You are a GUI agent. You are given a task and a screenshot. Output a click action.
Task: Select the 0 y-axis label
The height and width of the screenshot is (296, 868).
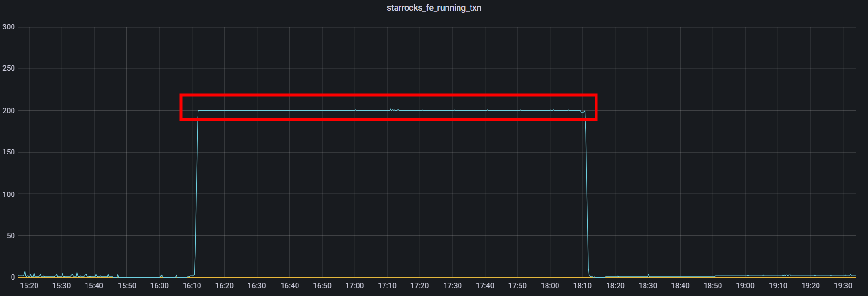point(13,277)
